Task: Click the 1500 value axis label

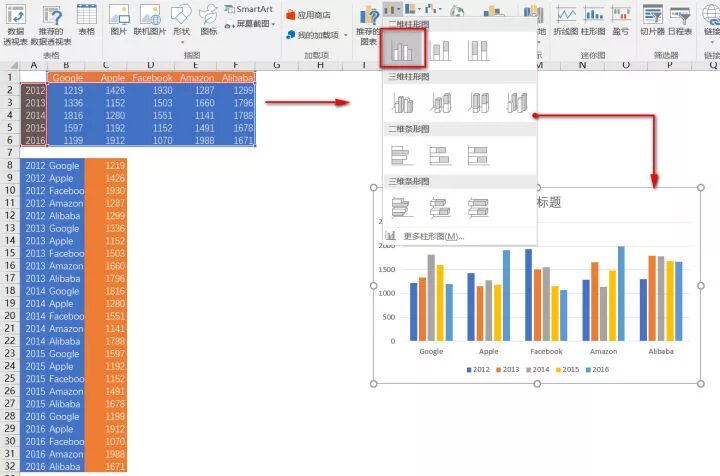Action: click(x=387, y=269)
